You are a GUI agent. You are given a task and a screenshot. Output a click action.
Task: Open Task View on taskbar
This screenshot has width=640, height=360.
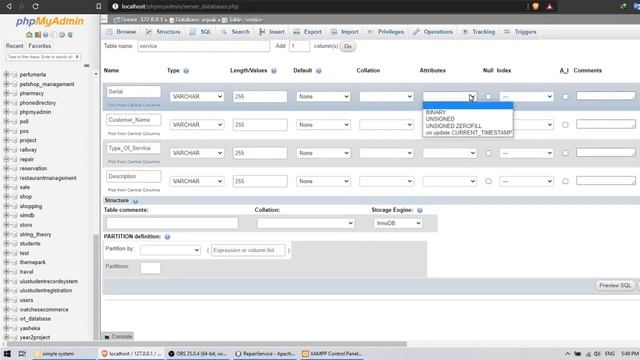click(x=22, y=353)
